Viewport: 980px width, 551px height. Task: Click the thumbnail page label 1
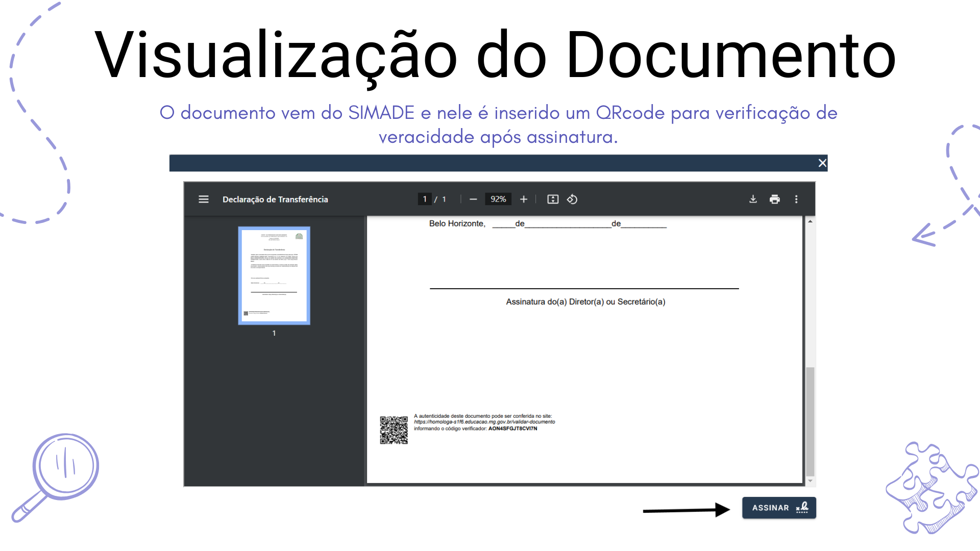click(274, 333)
